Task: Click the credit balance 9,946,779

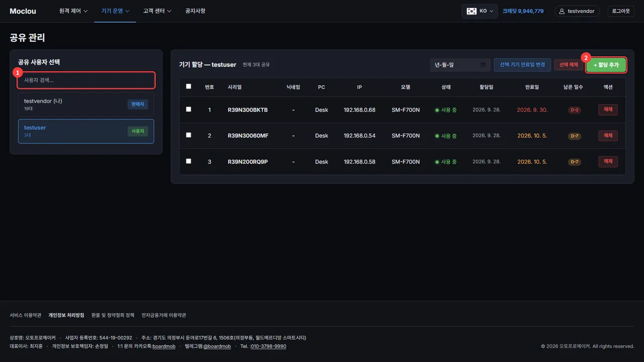Action: pyautogui.click(x=523, y=11)
